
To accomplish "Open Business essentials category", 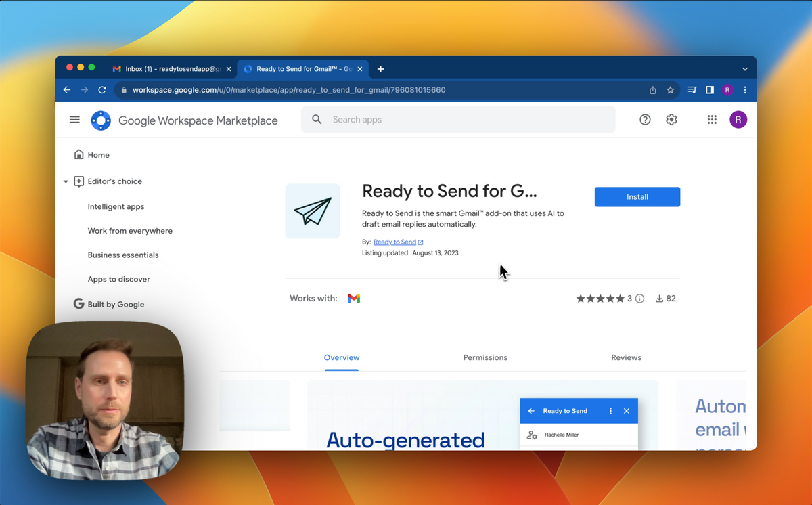I will click(x=123, y=255).
